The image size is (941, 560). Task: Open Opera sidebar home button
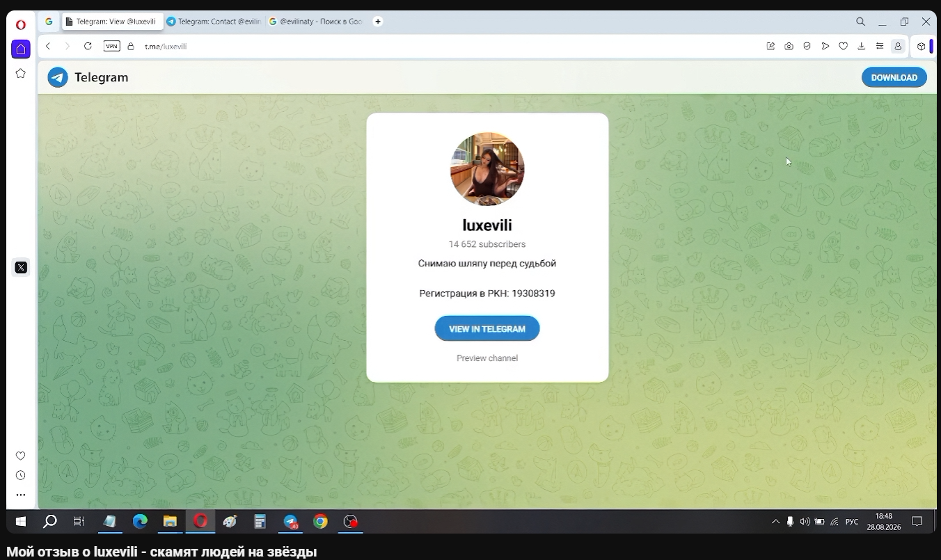tap(21, 49)
